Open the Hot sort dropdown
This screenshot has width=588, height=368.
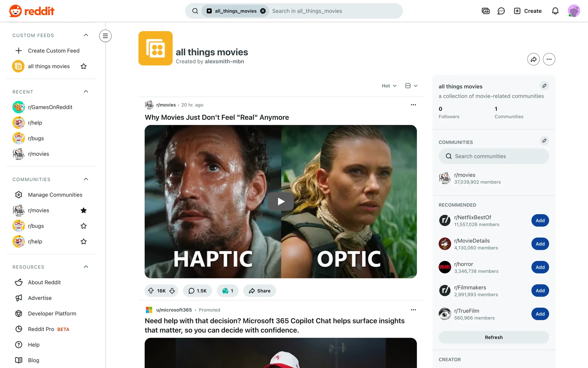click(x=389, y=86)
